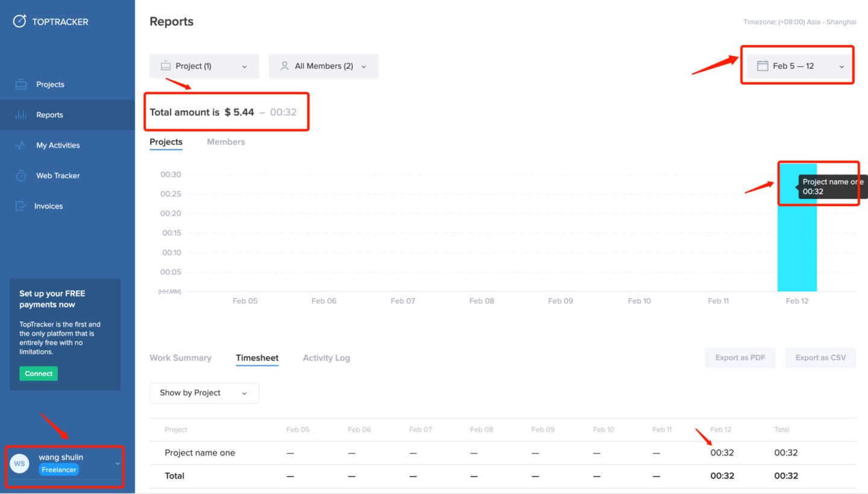868x494 pixels.
Task: Click the Web Tracker stopwatch icon
Action: click(x=21, y=176)
